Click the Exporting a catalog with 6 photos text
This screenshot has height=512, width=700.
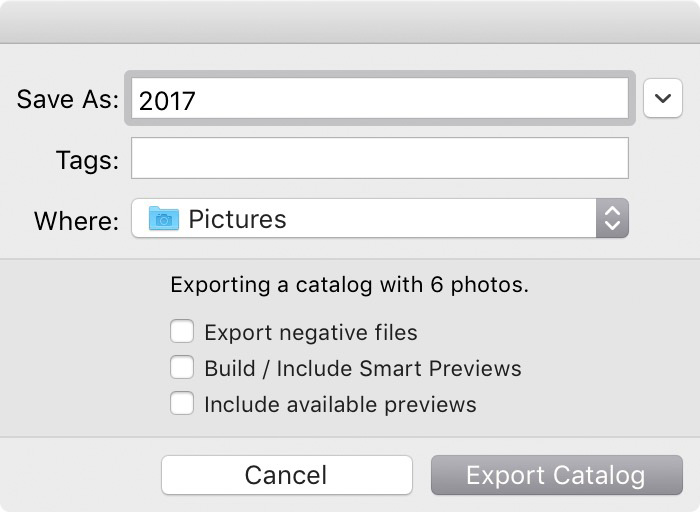350,285
